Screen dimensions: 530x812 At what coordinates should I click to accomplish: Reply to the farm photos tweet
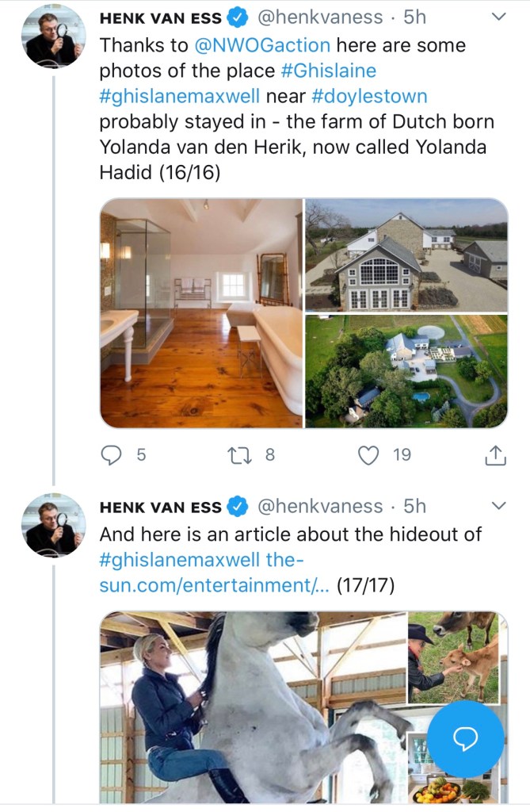tap(112, 455)
